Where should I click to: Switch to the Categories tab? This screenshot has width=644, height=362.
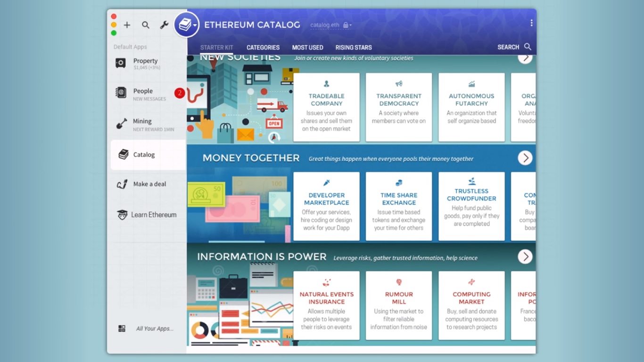pyautogui.click(x=263, y=48)
